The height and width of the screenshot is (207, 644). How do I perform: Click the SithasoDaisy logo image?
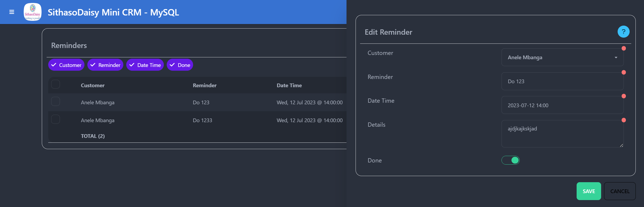(32, 12)
